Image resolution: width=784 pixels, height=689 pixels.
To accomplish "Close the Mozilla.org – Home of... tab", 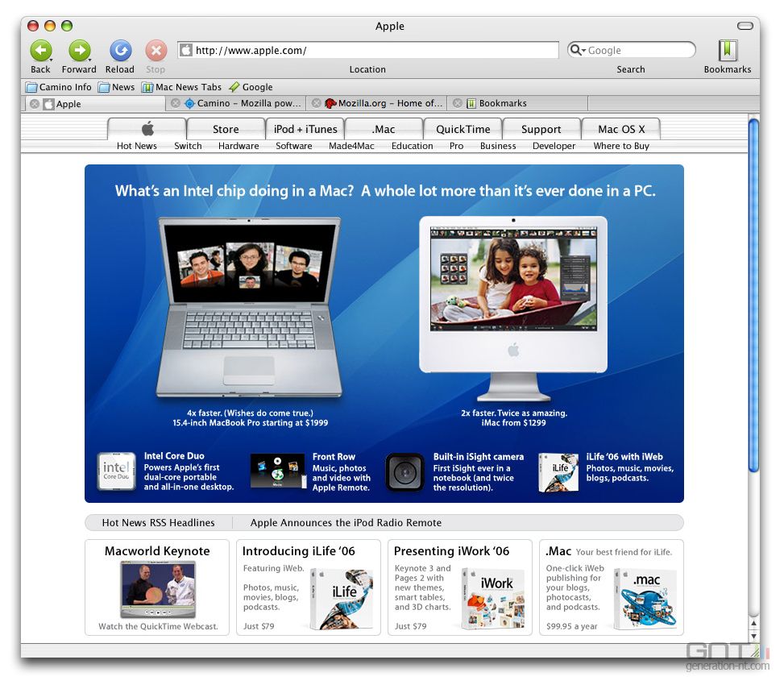I will click(x=317, y=103).
